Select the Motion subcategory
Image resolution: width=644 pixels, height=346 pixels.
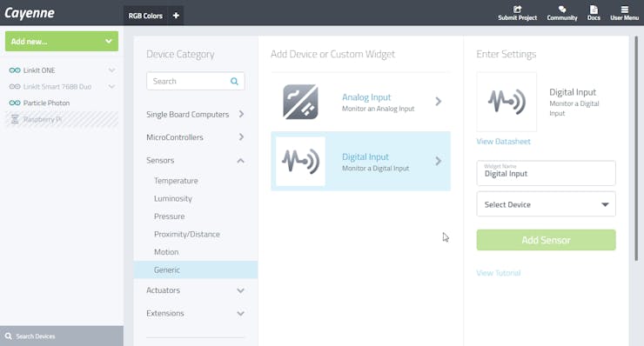(x=166, y=252)
